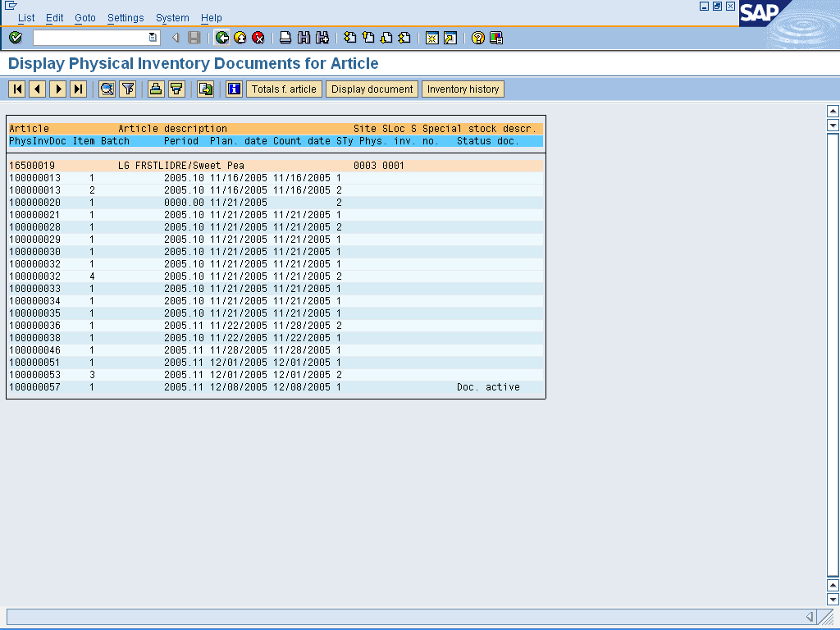
Task: Expand the status bar triangle at the bottom-right
Action: [x=810, y=617]
